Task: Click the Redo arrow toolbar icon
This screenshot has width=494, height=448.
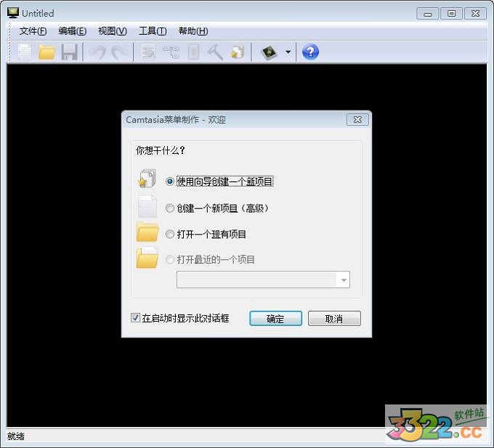Action: 119,52
